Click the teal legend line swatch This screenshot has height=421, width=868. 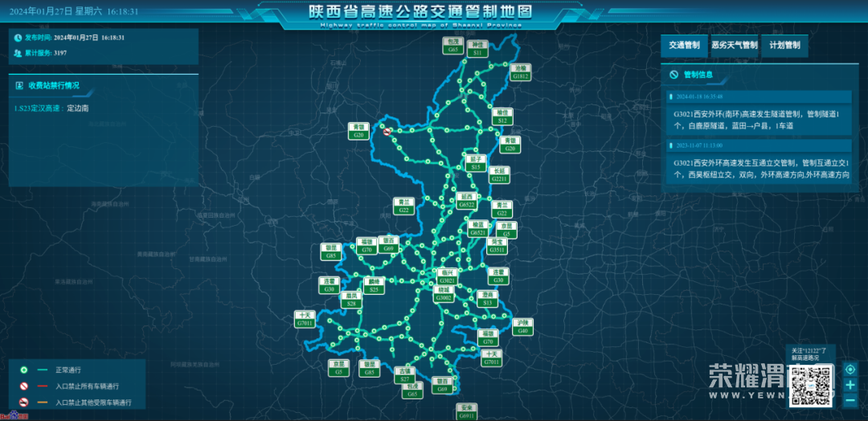coord(43,370)
